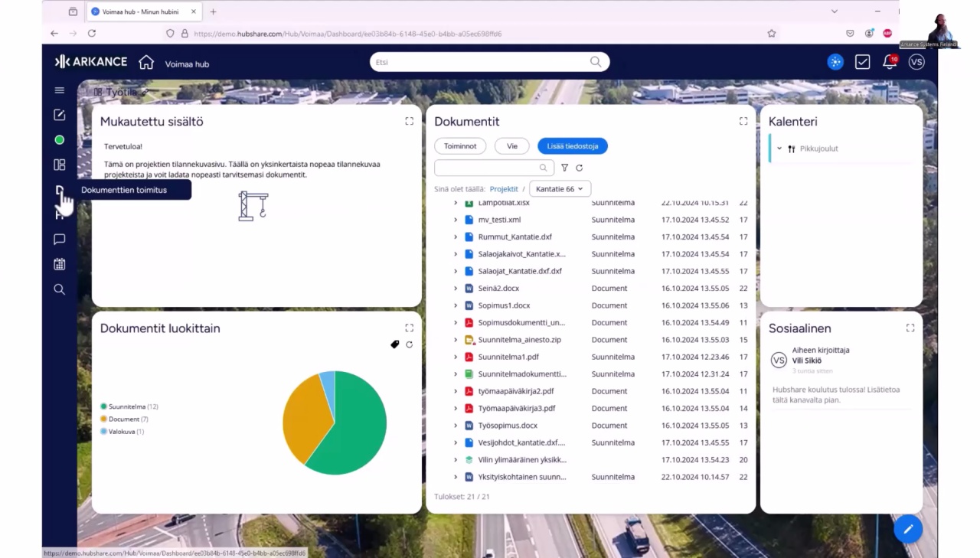Open the calendar icon in sidebar

(x=59, y=264)
